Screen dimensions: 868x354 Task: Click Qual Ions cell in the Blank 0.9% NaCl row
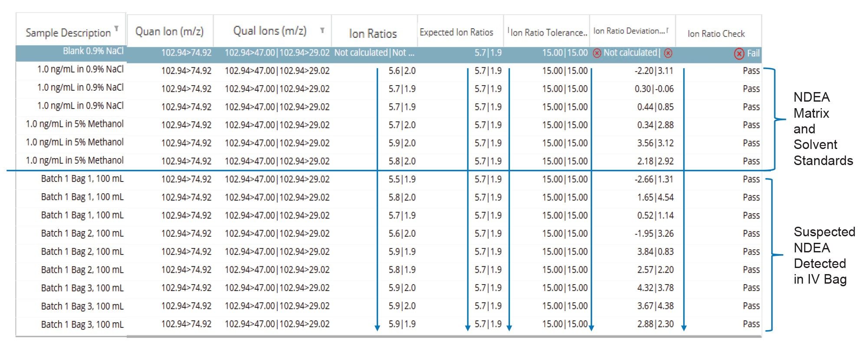coord(277,53)
